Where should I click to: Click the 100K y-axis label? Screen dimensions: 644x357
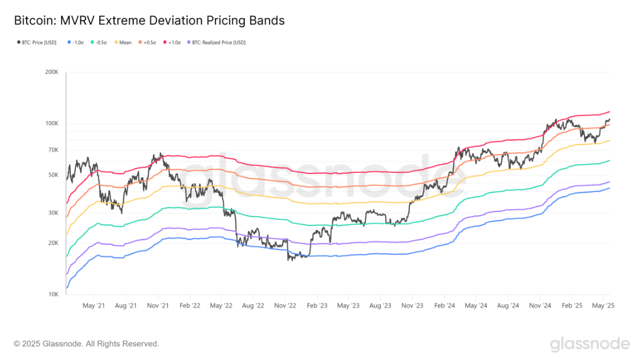tap(52, 123)
